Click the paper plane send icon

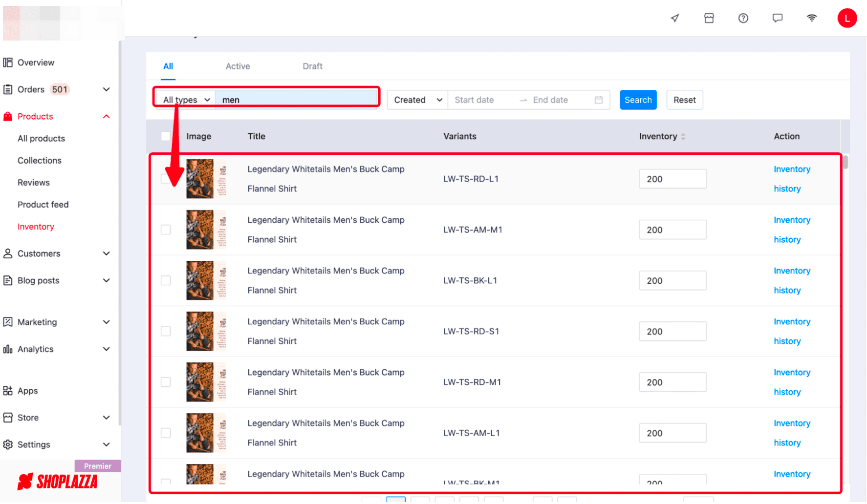pos(674,18)
